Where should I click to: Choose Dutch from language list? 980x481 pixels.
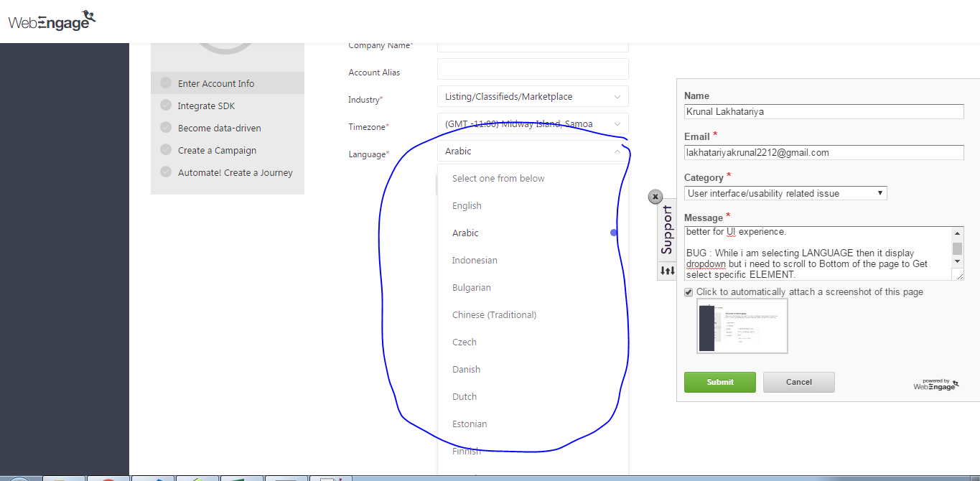(x=533, y=396)
